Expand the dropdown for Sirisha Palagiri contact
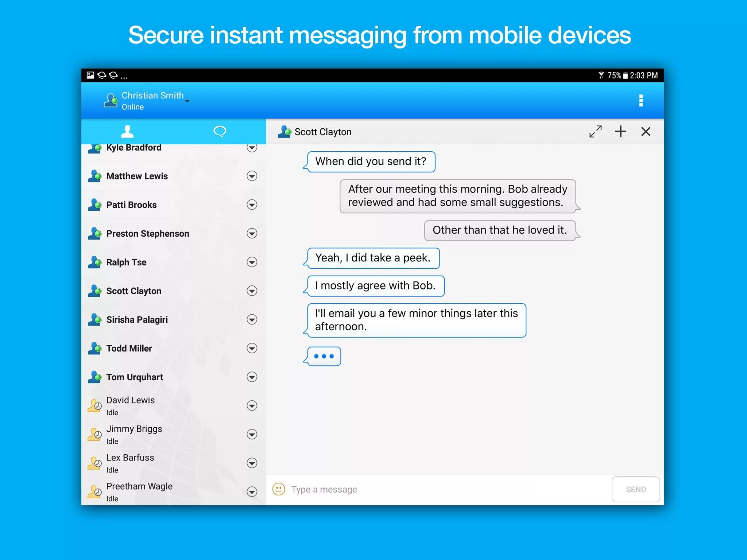The width and height of the screenshot is (747, 560). 252,319
